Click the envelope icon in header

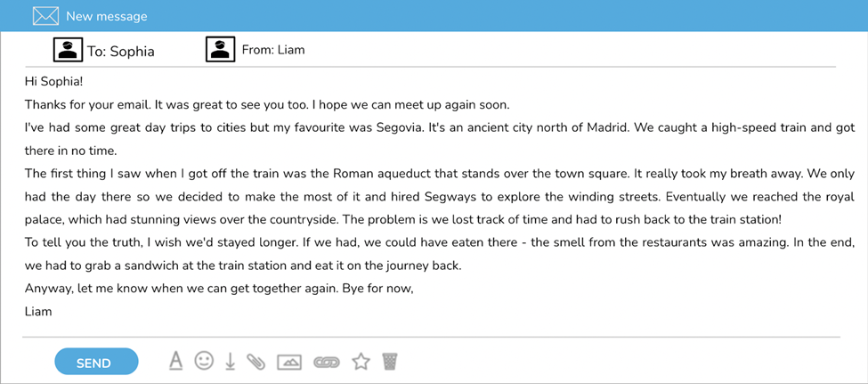click(45, 16)
